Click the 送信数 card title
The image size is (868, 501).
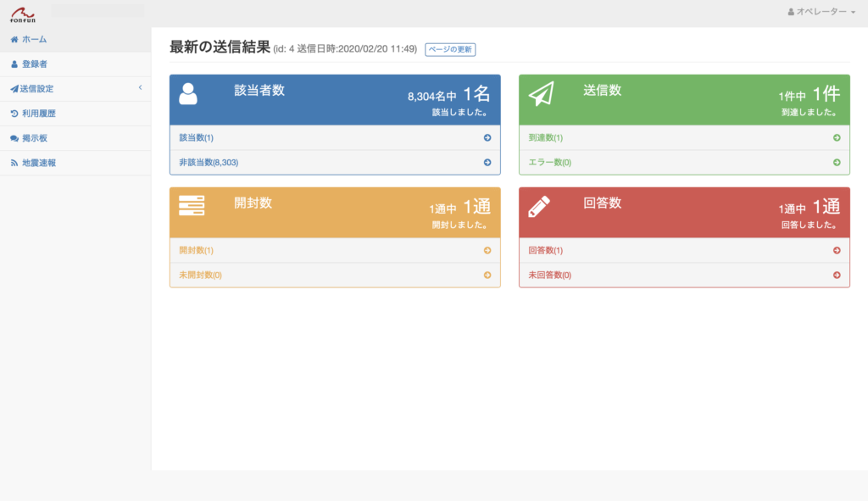(603, 90)
